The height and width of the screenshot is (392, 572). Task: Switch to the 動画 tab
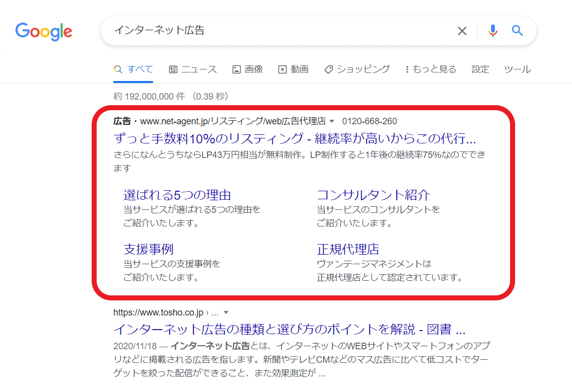[x=293, y=69]
